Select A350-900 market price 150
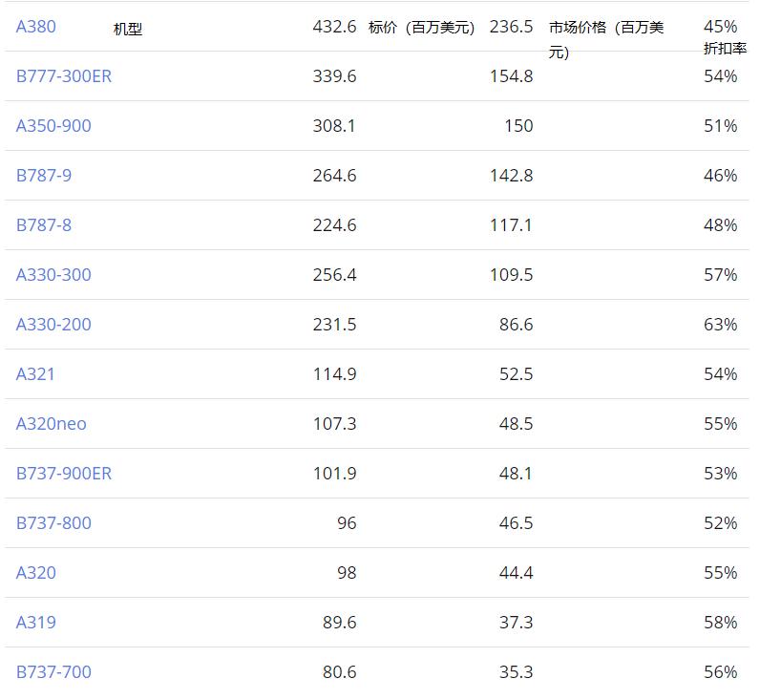This screenshot has height=700, width=760. pos(518,126)
